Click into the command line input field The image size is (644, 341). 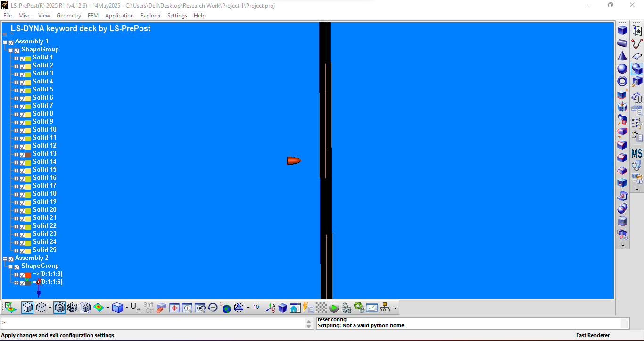[x=153, y=323]
